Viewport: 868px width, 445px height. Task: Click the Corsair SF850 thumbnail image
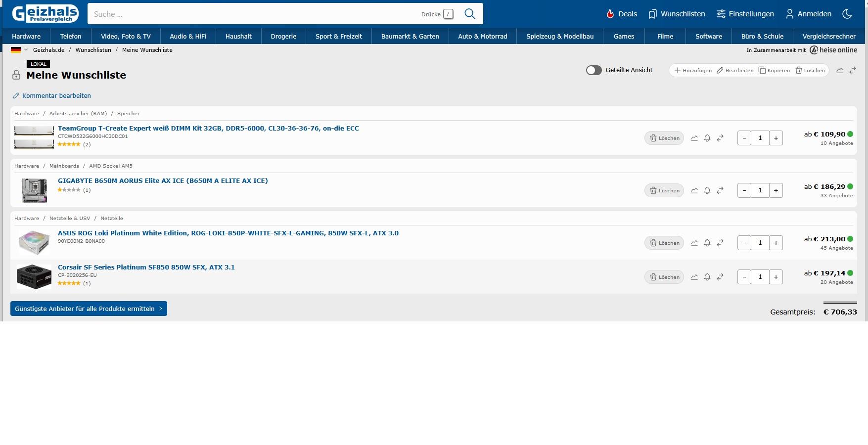(x=34, y=277)
